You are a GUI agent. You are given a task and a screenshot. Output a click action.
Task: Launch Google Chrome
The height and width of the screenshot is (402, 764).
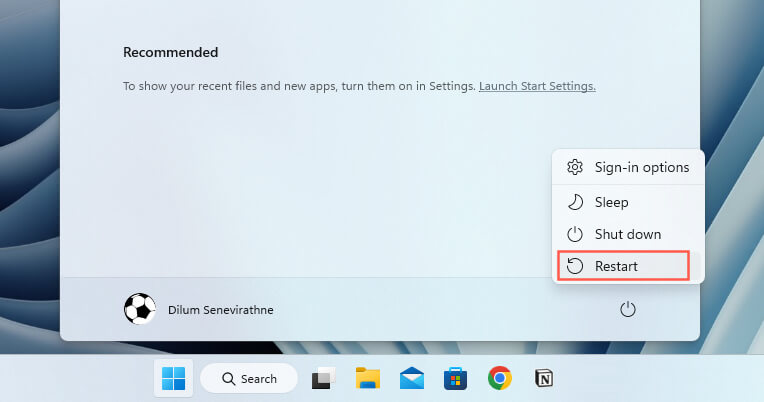click(x=500, y=379)
